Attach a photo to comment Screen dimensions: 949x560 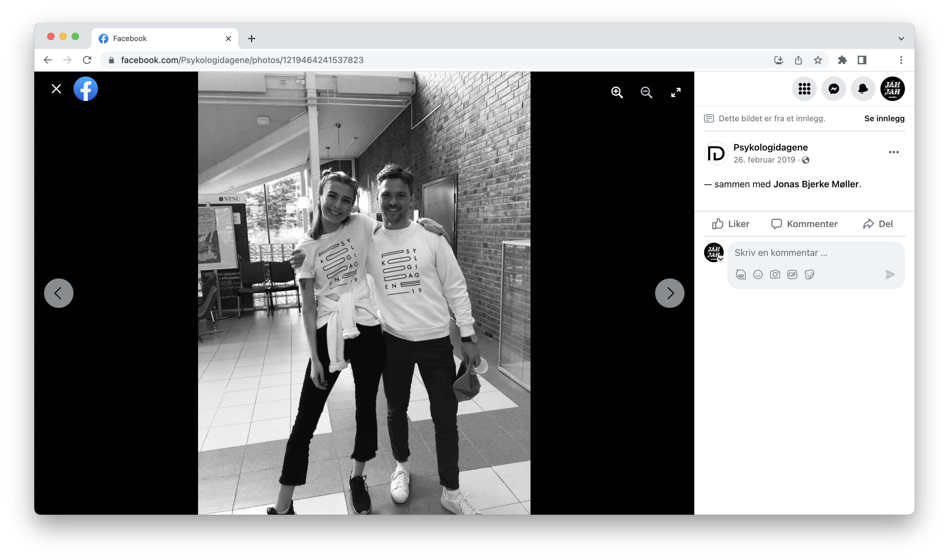point(775,274)
